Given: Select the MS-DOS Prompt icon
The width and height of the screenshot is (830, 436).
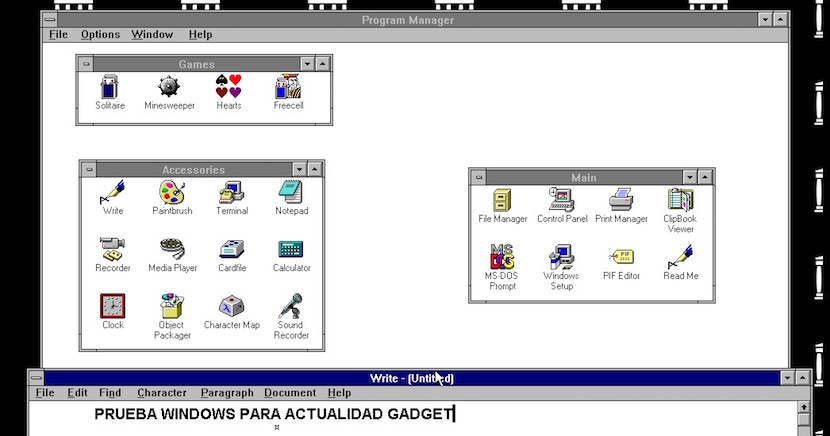Looking at the screenshot, I should (502, 257).
